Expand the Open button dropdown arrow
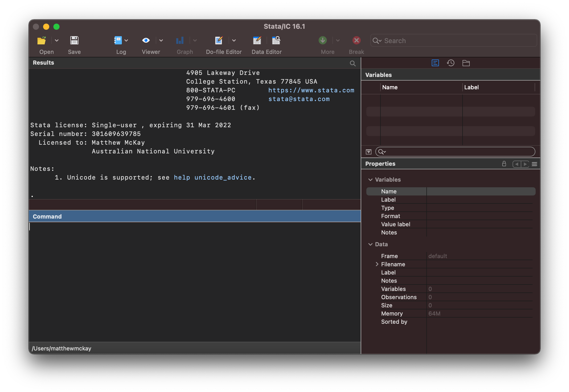The image size is (569, 392). click(x=57, y=41)
